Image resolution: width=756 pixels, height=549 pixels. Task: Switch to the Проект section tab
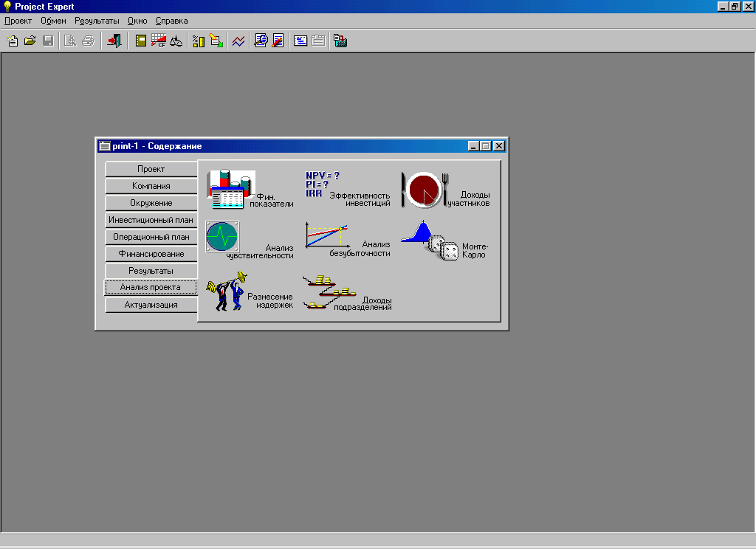click(151, 169)
